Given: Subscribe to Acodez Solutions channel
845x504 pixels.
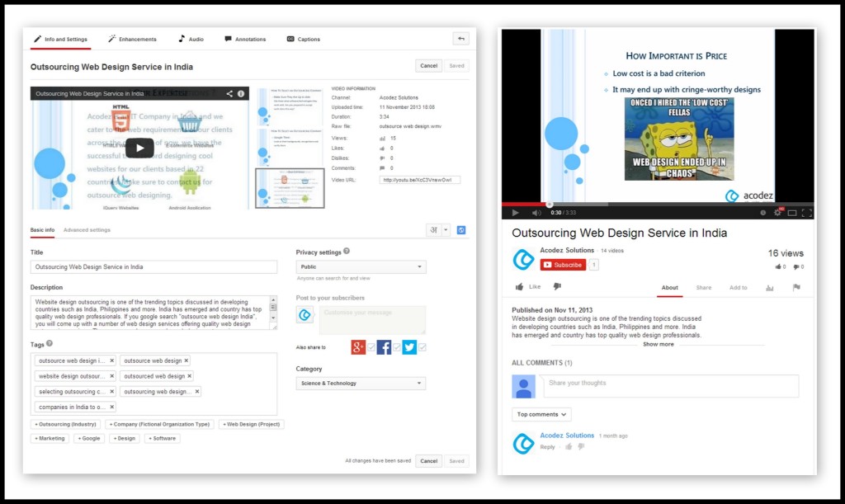Looking at the screenshot, I should pos(563,265).
